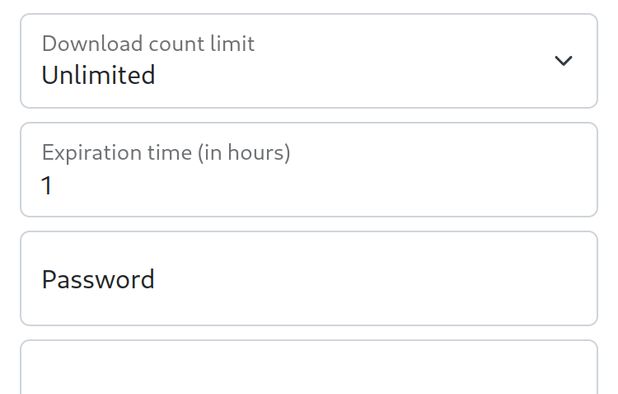Viewport: 618px width, 394px height.
Task: Activate the bottom partially visible text box
Action: (309, 367)
